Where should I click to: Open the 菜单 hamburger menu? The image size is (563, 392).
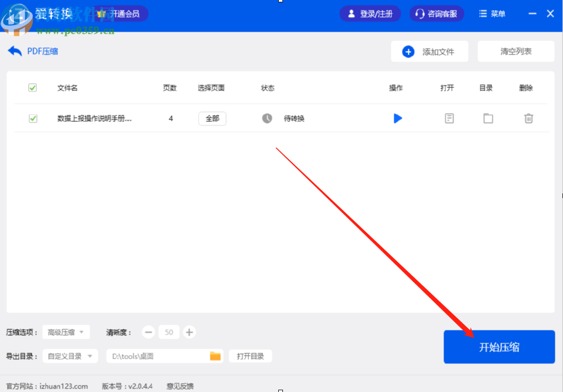[x=492, y=14]
